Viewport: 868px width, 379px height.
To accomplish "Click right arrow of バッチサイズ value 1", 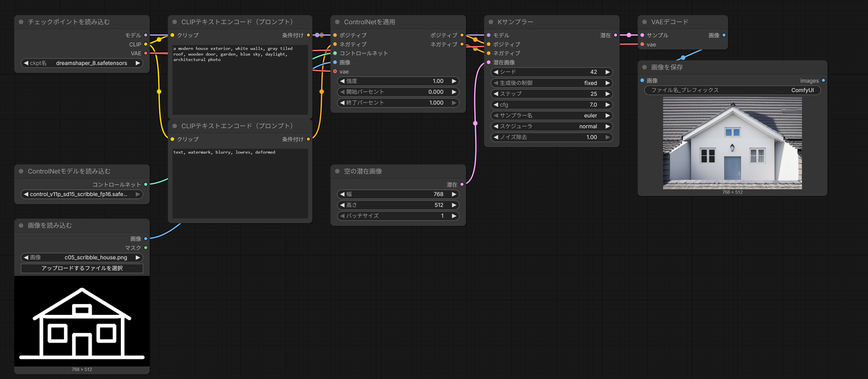I will click(454, 216).
